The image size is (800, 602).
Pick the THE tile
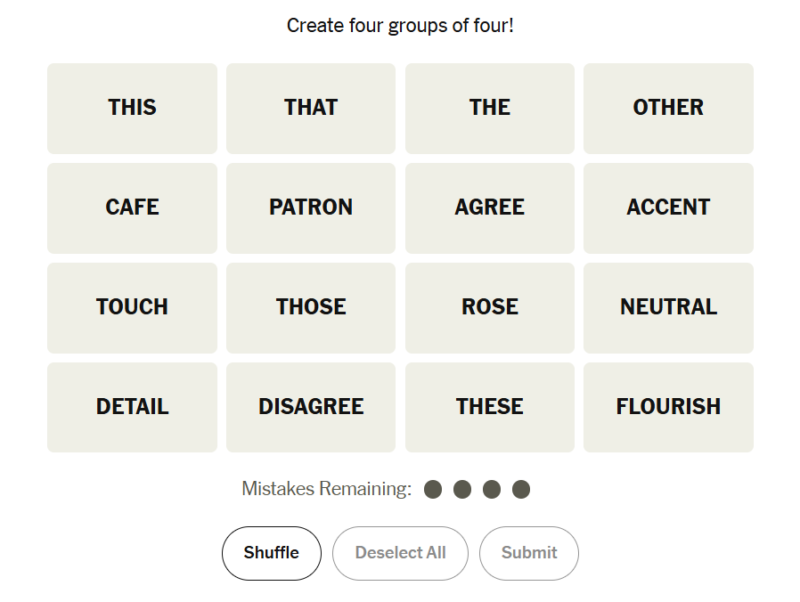click(490, 108)
